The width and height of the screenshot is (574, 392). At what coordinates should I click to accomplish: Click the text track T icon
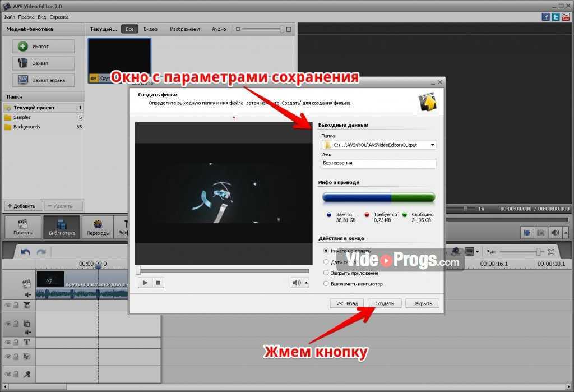coord(27,343)
